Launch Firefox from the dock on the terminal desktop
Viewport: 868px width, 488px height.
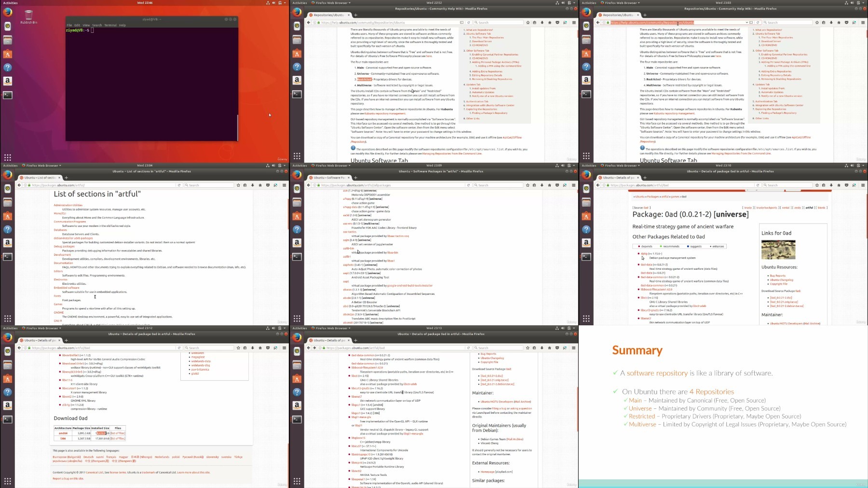(7, 12)
